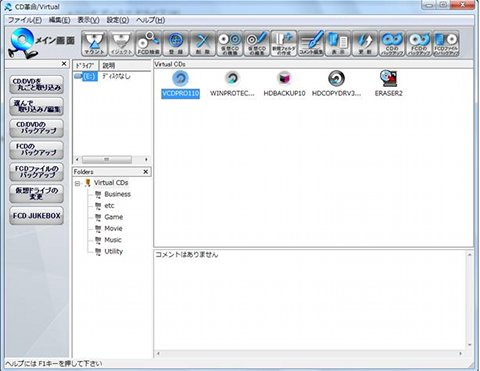Click the ディスクなし description text
The width and height of the screenshot is (480, 371).
tap(116, 76)
